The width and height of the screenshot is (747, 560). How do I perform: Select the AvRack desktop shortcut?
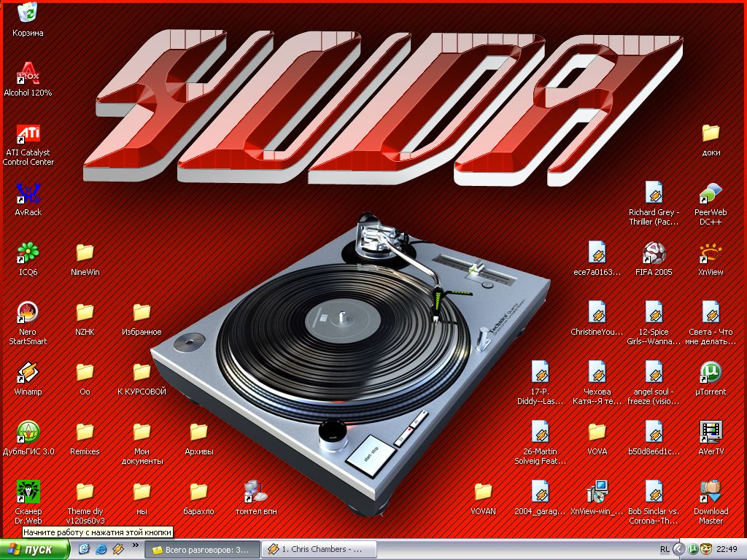pos(28,198)
